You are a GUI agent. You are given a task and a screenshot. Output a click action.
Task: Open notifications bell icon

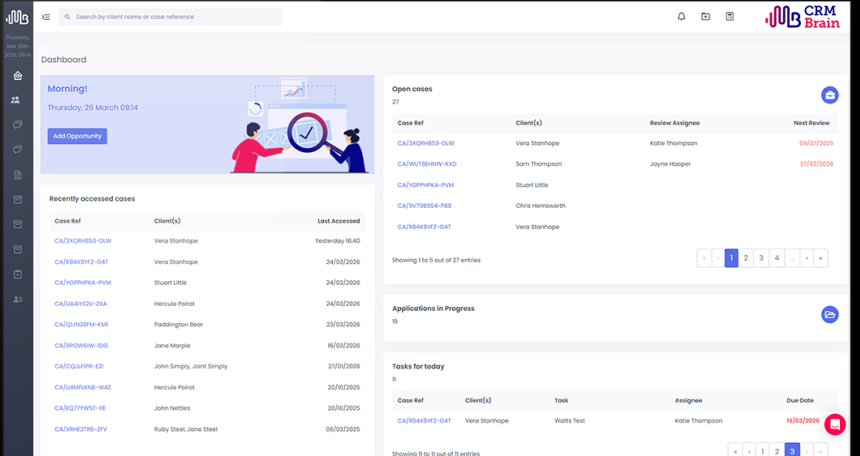click(x=681, y=16)
